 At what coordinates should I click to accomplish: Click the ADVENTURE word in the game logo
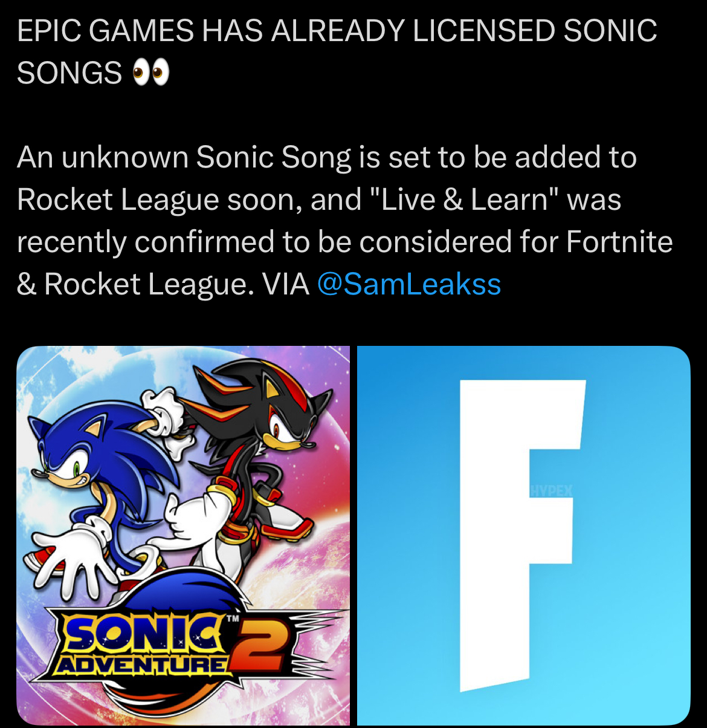pyautogui.click(x=142, y=665)
